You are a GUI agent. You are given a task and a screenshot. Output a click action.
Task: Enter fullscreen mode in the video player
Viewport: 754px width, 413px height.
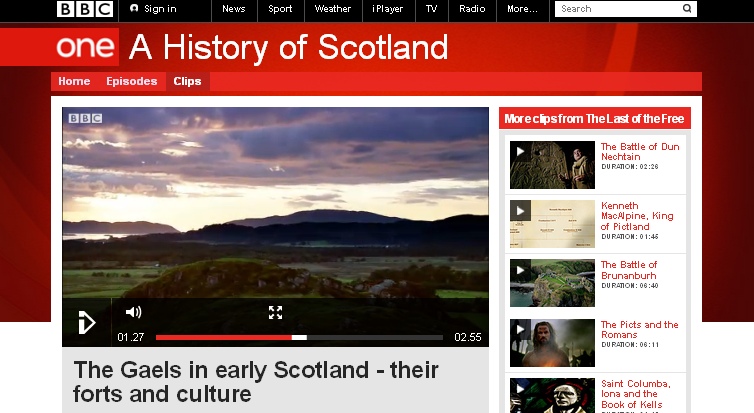pos(275,312)
